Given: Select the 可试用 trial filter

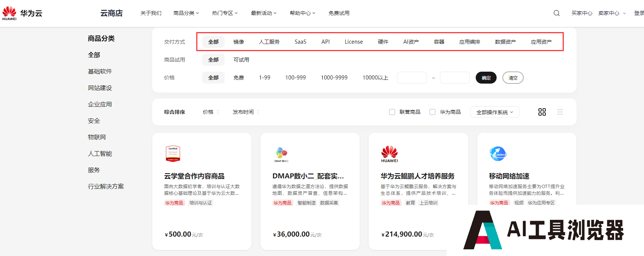Looking at the screenshot, I should (241, 60).
